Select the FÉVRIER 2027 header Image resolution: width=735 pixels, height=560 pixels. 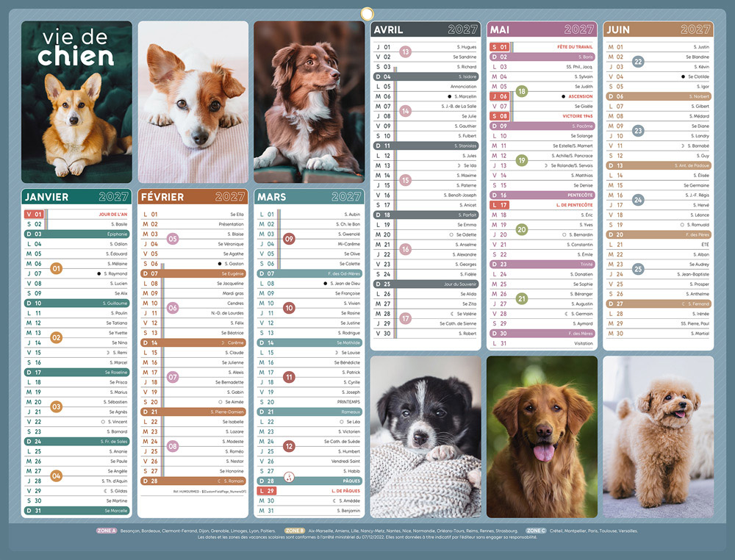193,197
